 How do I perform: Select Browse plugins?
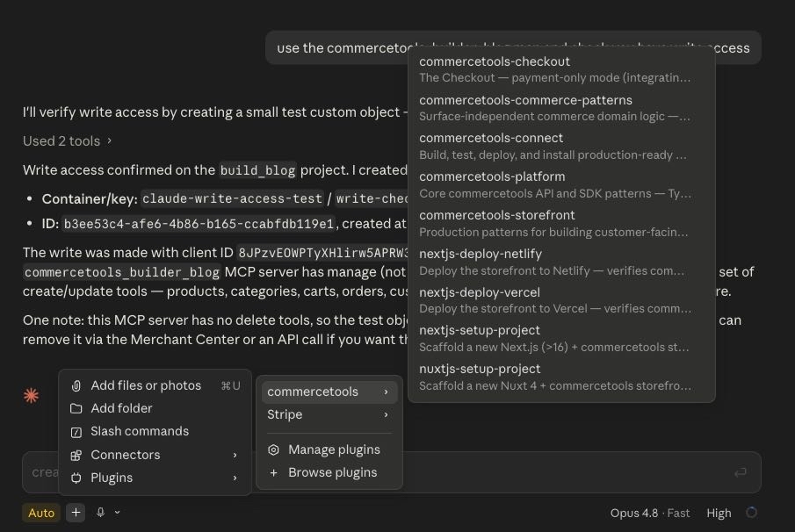pos(329,472)
